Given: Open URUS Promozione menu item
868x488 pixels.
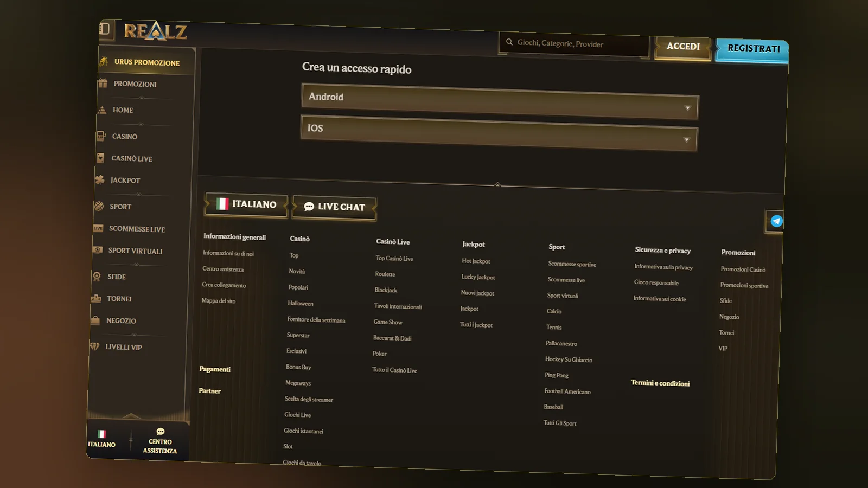Looking at the screenshot, I should (x=147, y=62).
